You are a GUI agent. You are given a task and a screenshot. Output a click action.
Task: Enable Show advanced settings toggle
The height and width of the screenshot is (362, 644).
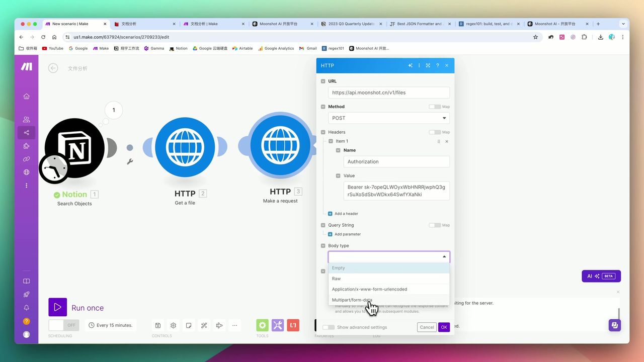pos(329,327)
